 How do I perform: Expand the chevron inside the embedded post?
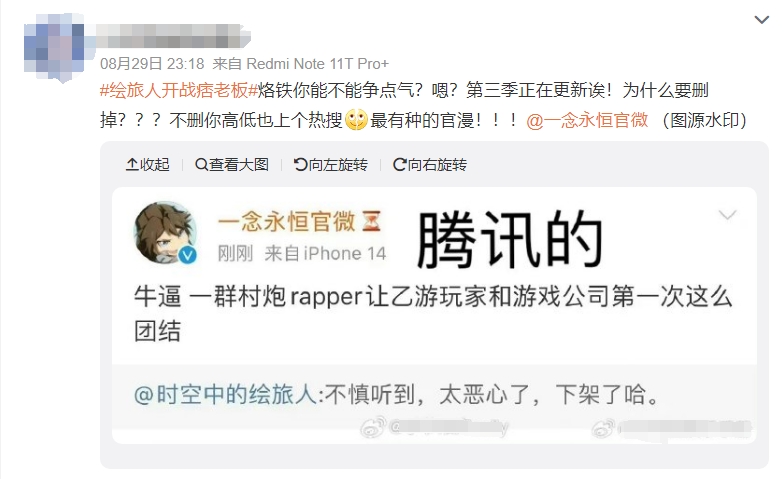(x=728, y=215)
